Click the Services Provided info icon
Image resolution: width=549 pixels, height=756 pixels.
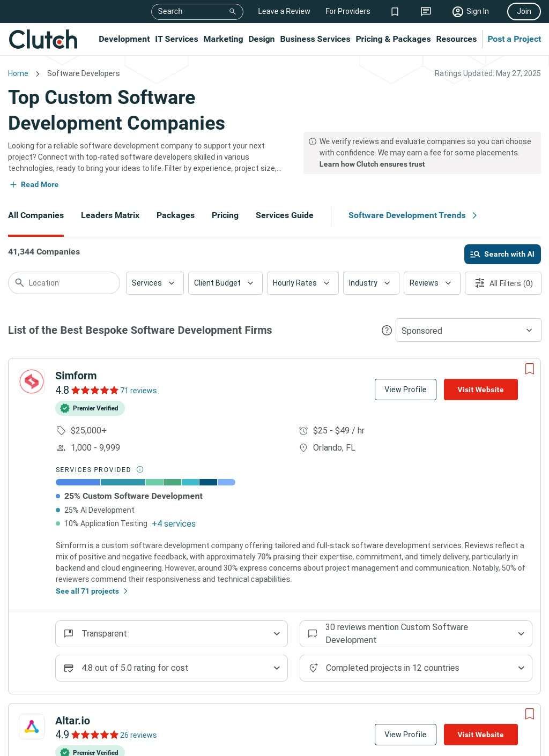140,469
